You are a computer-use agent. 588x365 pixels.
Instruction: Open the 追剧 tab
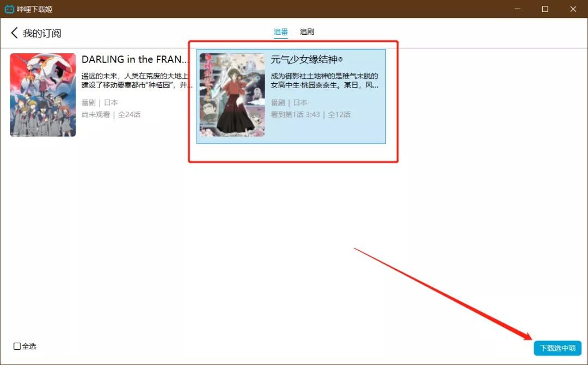point(307,32)
